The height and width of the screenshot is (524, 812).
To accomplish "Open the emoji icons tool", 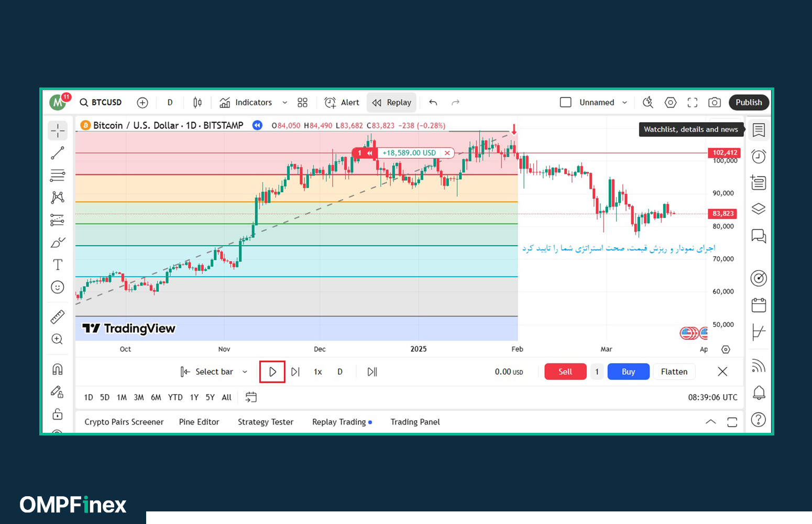I will (x=58, y=287).
